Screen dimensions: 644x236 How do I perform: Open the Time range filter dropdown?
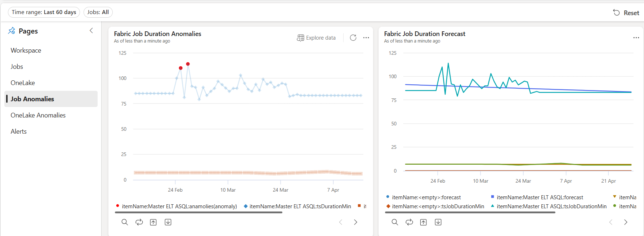pyautogui.click(x=44, y=12)
